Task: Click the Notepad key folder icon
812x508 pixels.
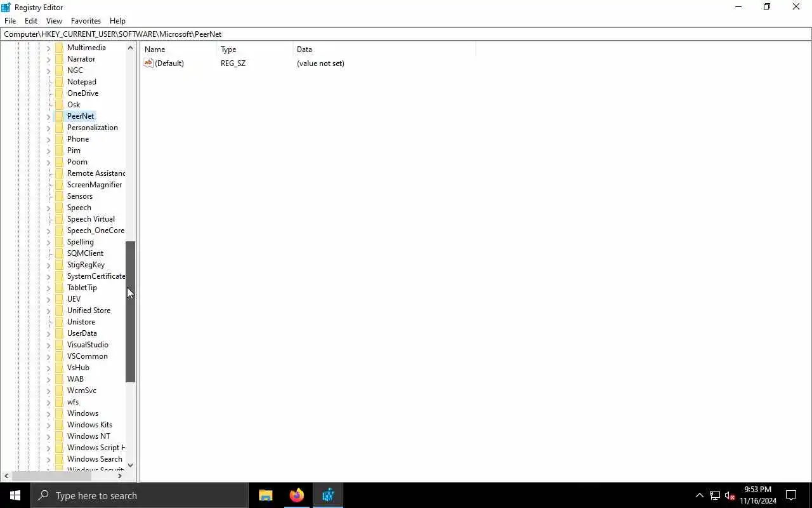Action: (59, 82)
